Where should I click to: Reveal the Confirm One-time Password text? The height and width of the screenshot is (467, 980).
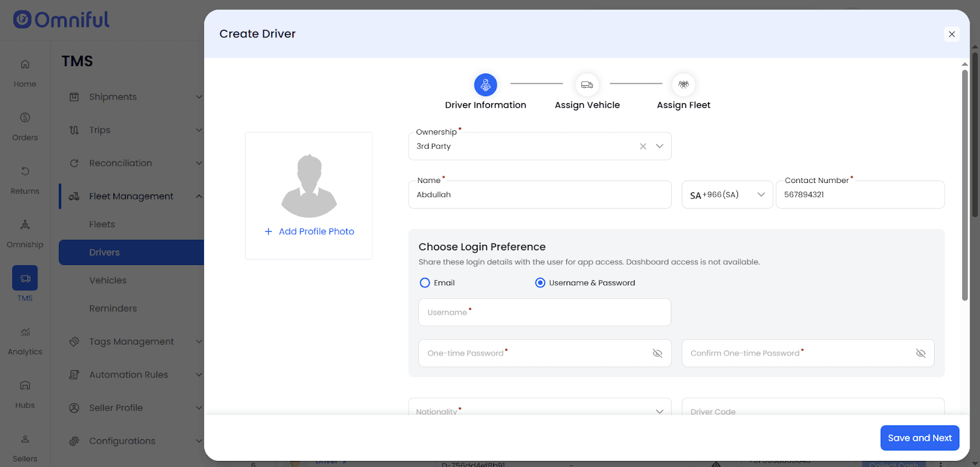(920, 353)
